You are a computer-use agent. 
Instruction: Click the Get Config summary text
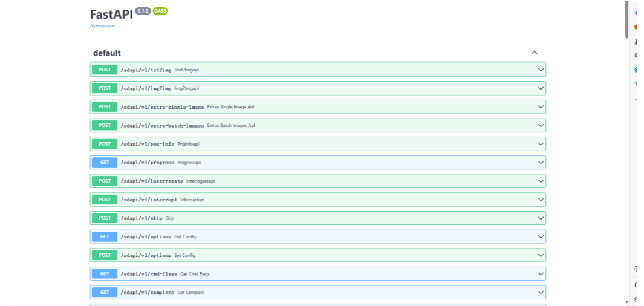(x=185, y=236)
